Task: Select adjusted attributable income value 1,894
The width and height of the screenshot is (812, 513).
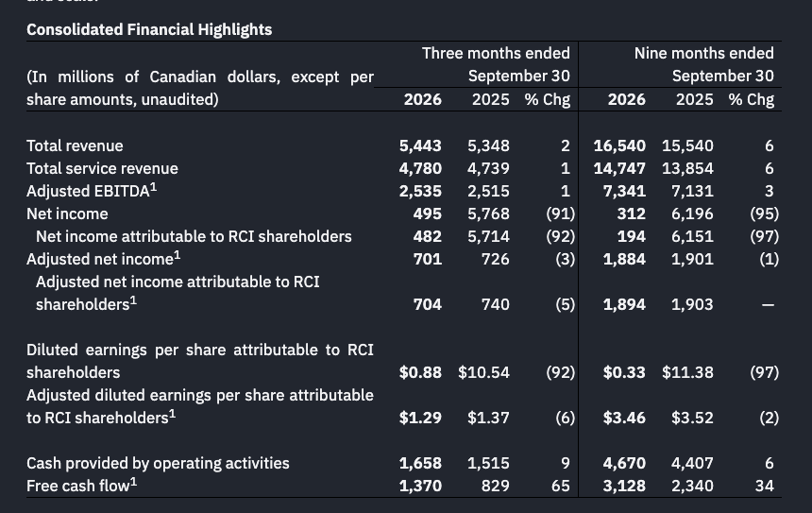Action: (x=624, y=305)
